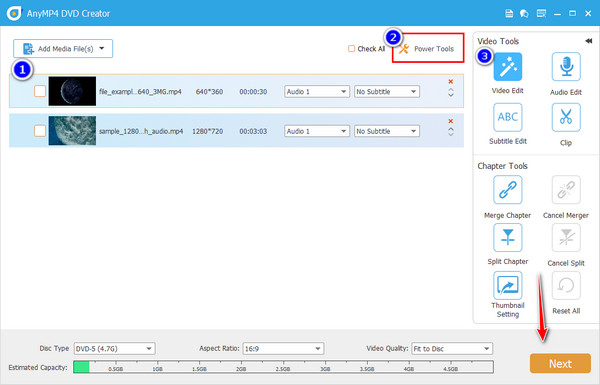
Task: Enable the Check All checkbox
Action: click(x=351, y=49)
